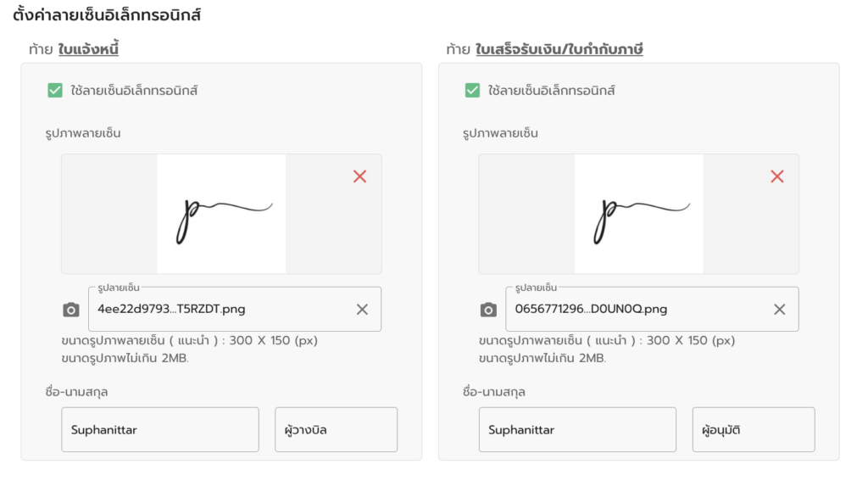
Task: Edit the ผู้วางบิล position field
Action: (x=336, y=429)
